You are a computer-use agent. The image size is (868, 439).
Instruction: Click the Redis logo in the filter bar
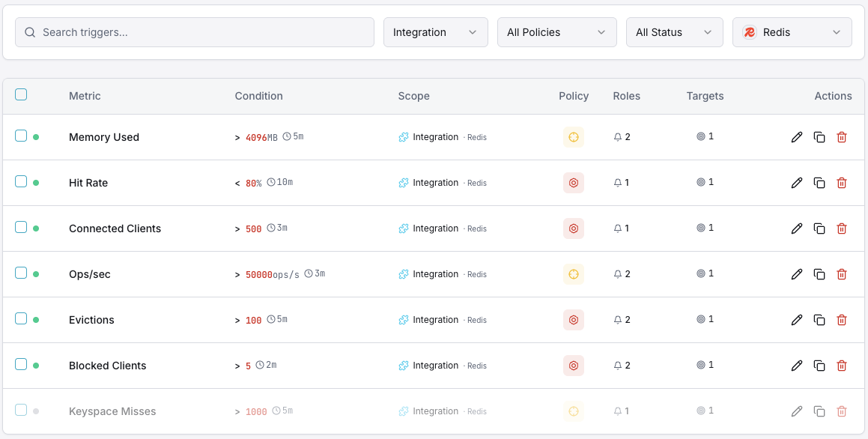click(x=749, y=32)
